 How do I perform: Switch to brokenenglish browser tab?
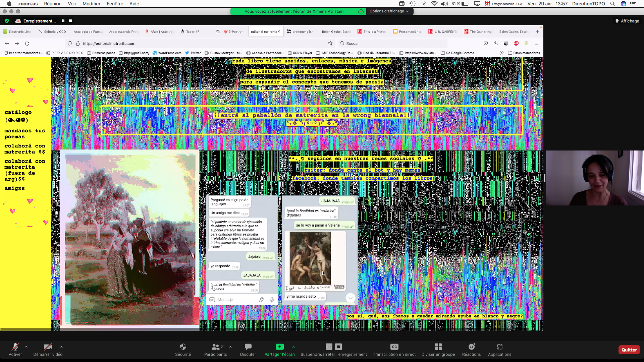301,32
